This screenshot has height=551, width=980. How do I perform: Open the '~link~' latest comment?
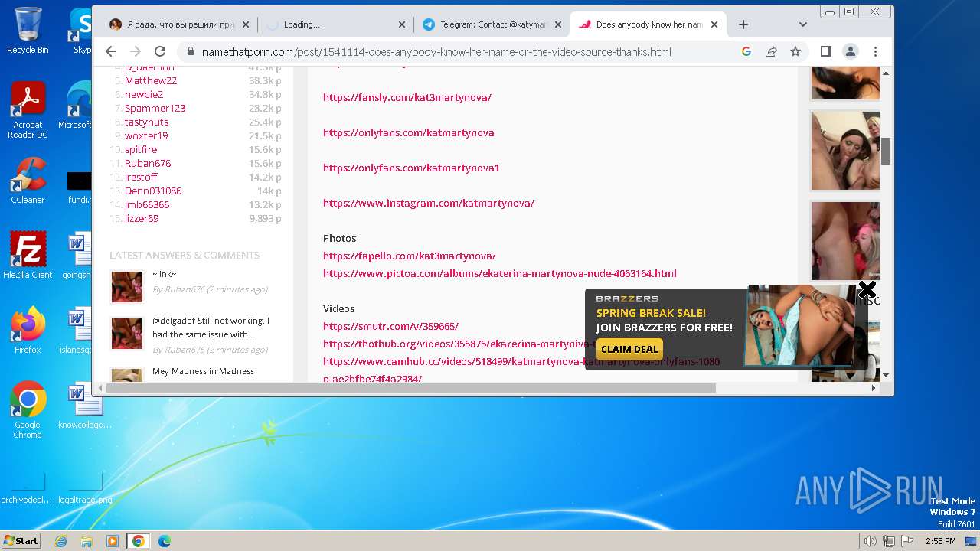click(x=164, y=274)
